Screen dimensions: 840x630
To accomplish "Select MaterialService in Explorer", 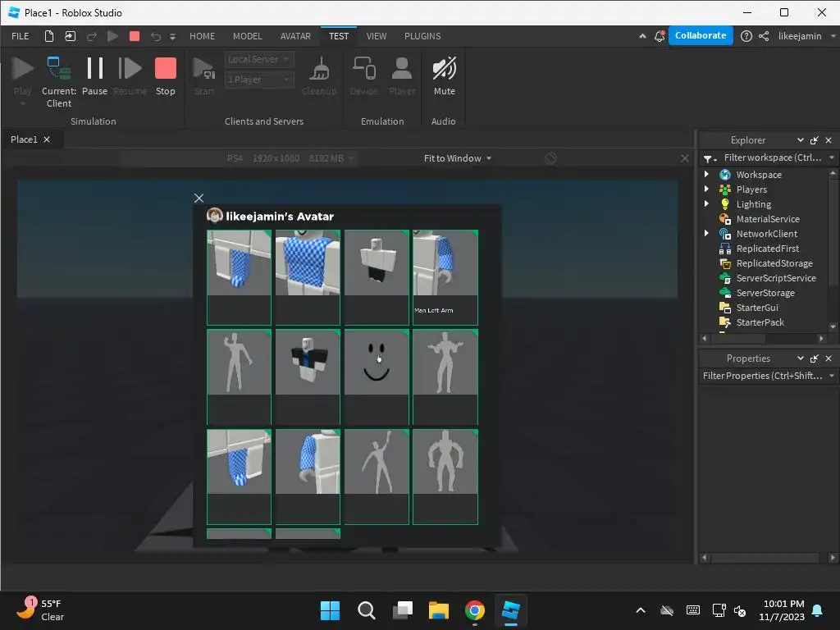I will coord(767,218).
